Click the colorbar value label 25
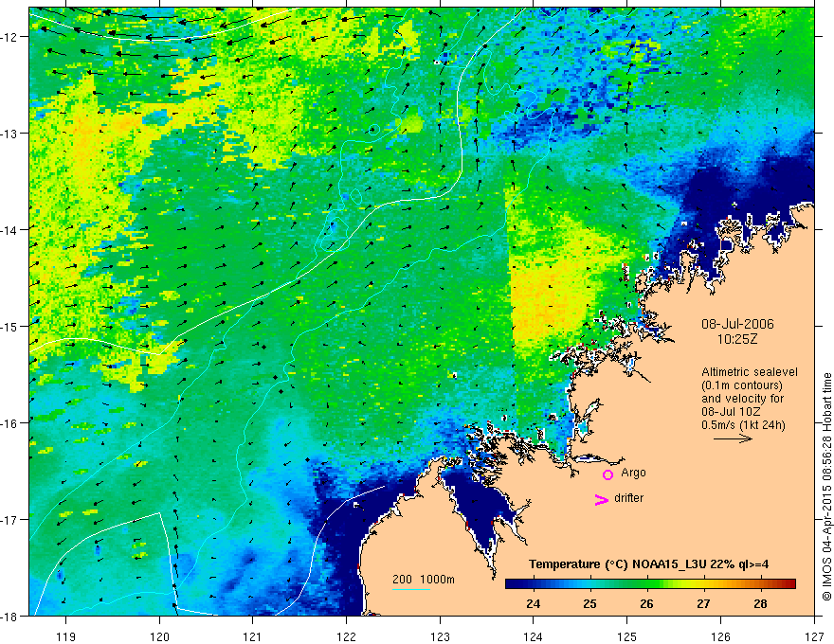 tap(589, 603)
